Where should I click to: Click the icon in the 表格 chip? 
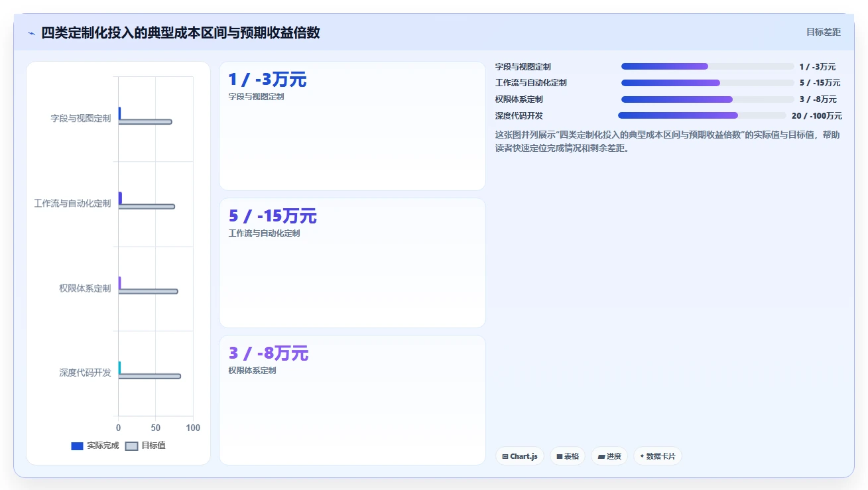pos(560,456)
